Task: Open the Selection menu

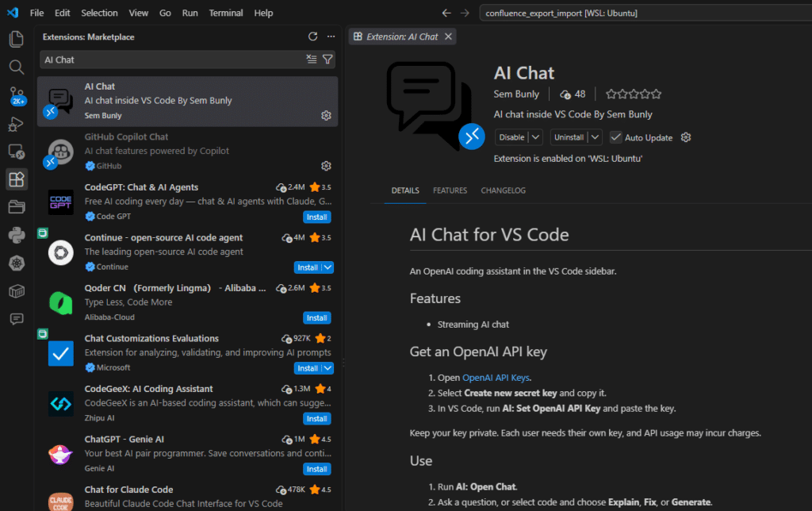Action: 99,13
